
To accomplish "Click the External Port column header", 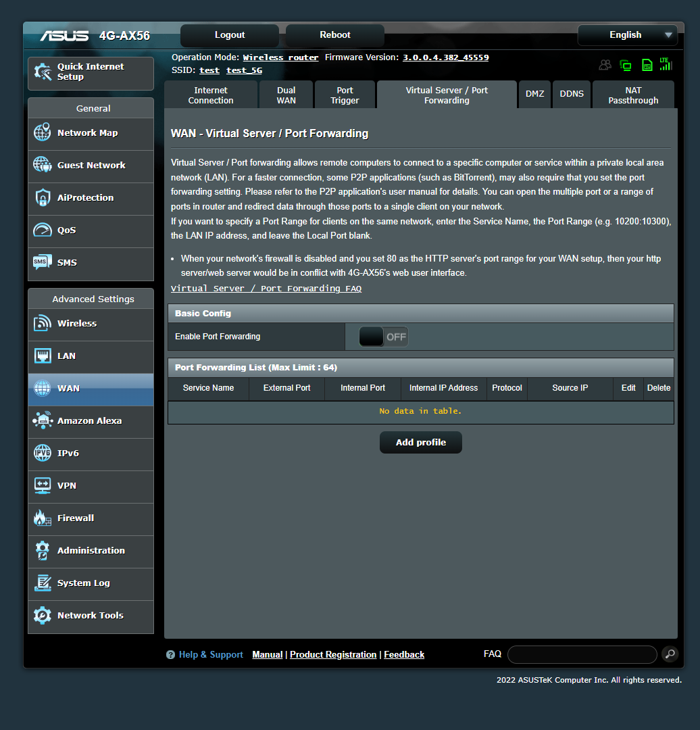I will [x=286, y=388].
